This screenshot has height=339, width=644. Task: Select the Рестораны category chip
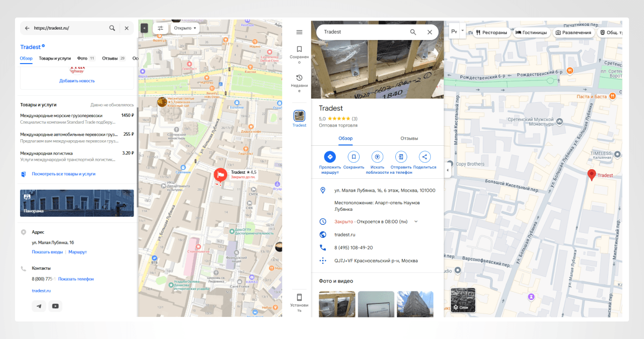(491, 33)
